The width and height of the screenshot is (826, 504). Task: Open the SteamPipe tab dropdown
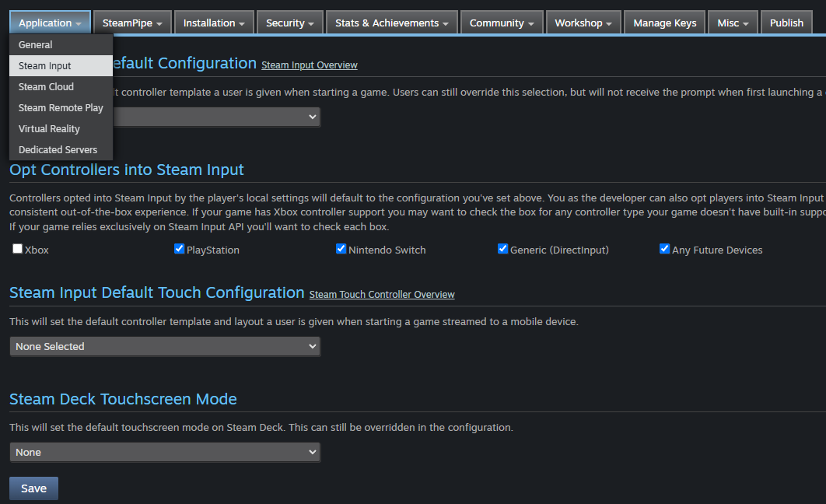pos(132,23)
